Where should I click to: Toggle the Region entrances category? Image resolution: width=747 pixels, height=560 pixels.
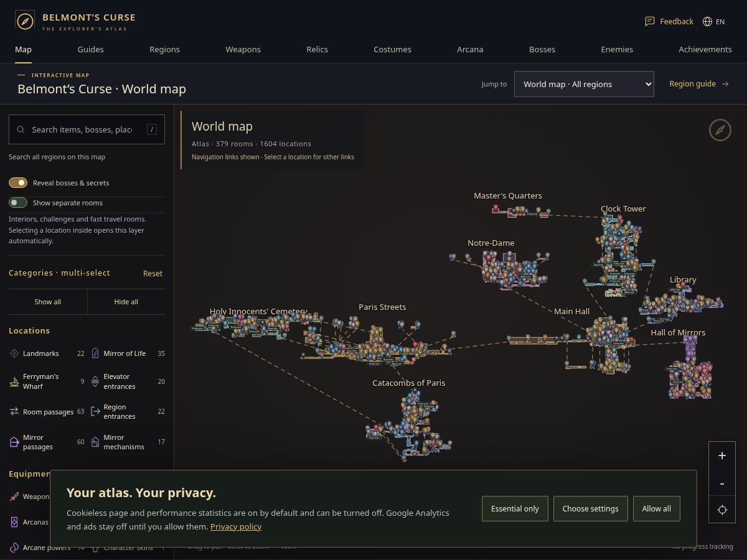click(x=128, y=411)
